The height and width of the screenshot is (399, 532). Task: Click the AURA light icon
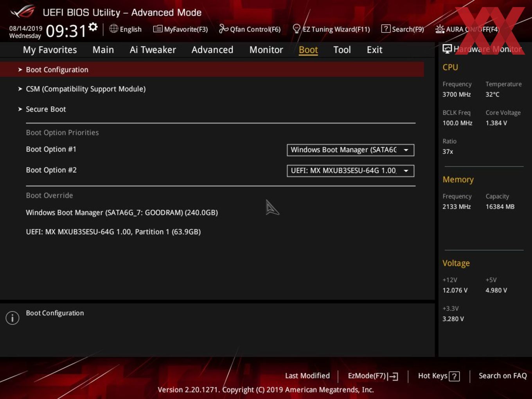pos(440,29)
